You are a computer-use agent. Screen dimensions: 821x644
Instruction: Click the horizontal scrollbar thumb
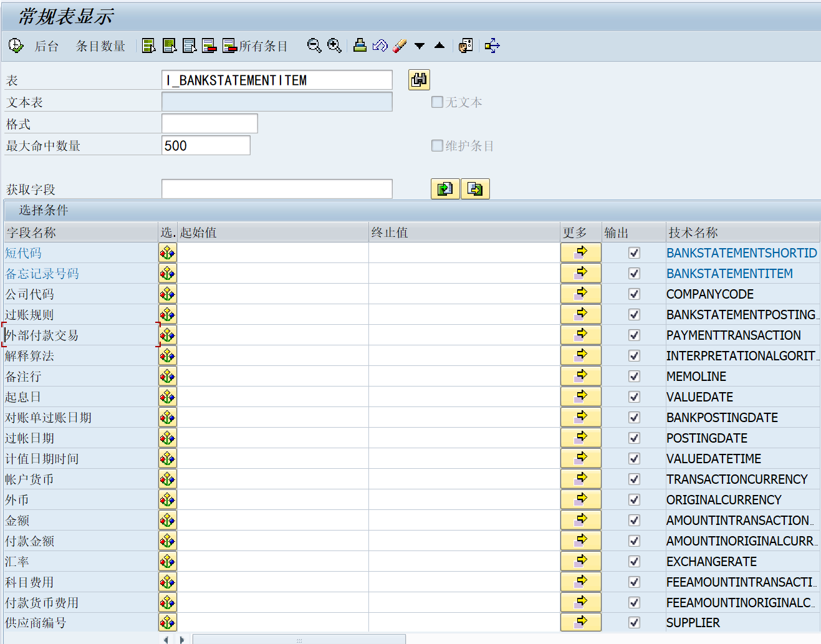point(299,640)
